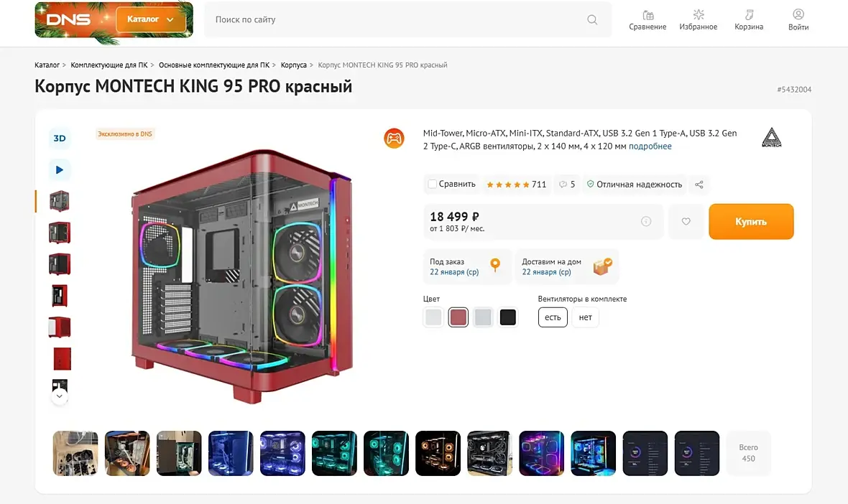Open breadcrumb 'Комплектующие для ПК'

tap(109, 65)
